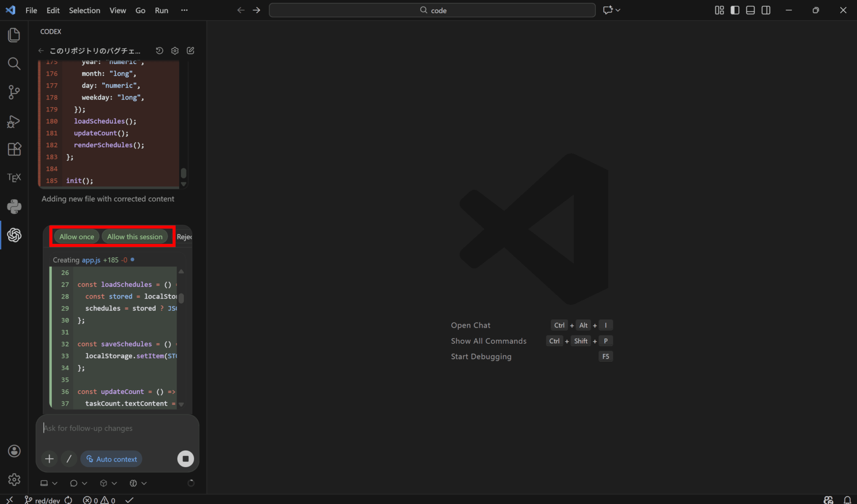Expand the local environment dropdown
Viewport: 857px width, 504px height.
click(x=49, y=483)
